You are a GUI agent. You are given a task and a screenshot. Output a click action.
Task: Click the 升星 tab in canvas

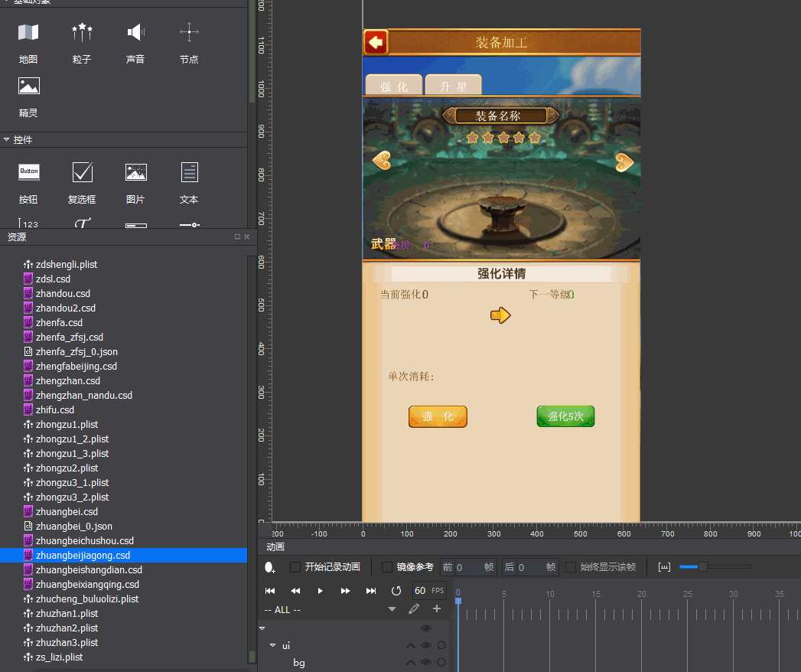click(x=453, y=86)
